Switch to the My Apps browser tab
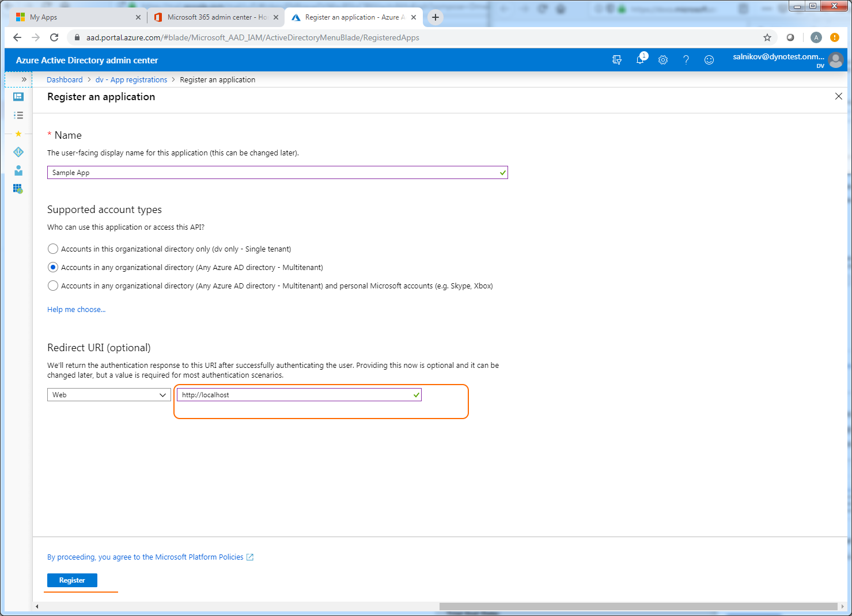 (x=75, y=17)
